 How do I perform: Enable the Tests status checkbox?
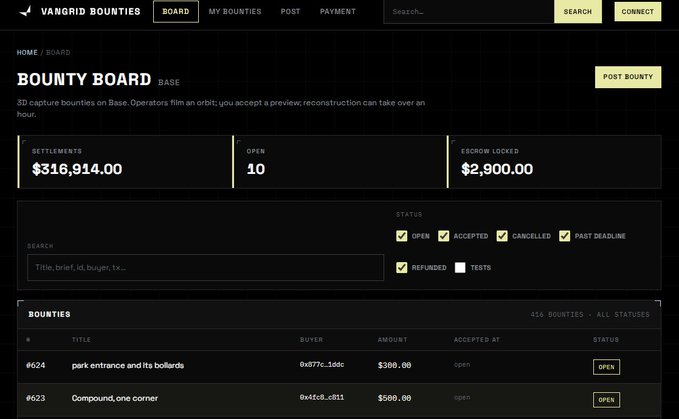[x=460, y=268]
